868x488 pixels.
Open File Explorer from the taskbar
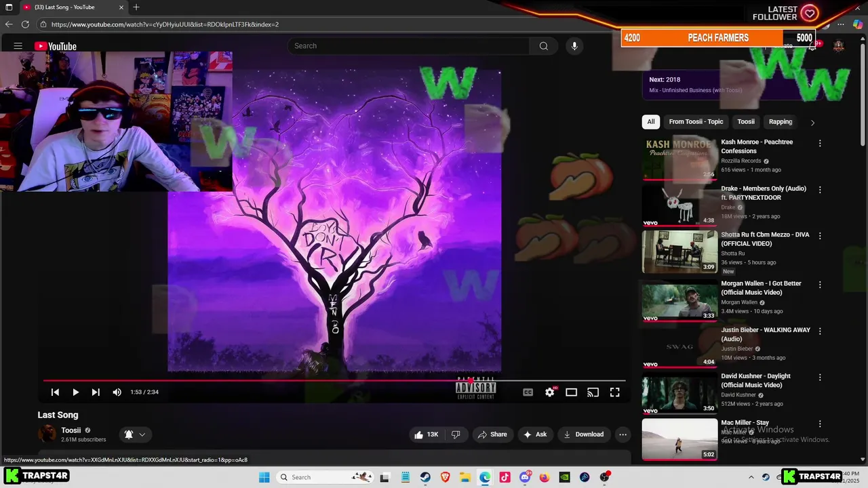[465, 477]
